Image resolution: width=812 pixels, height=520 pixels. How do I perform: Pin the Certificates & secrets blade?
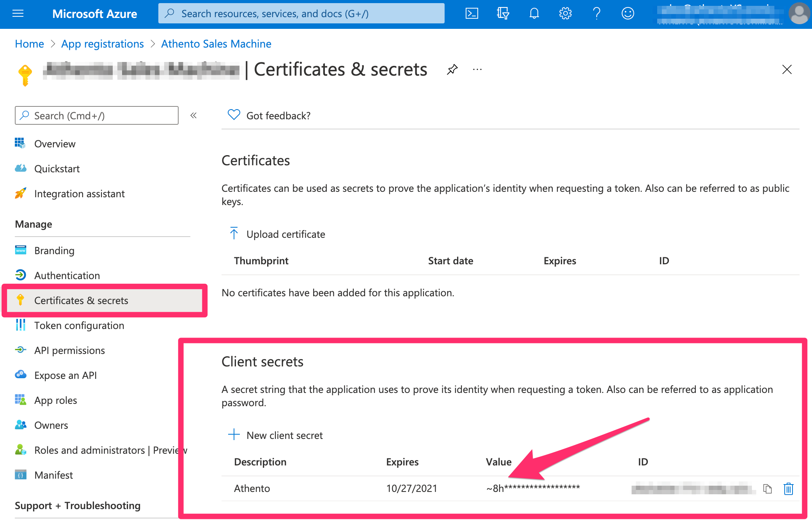click(x=452, y=70)
